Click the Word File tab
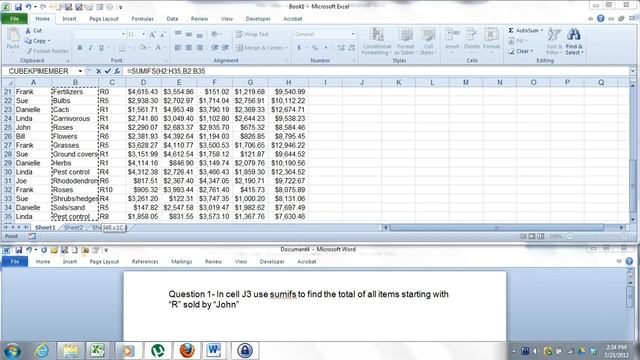This screenshot has width=640, height=360. tap(15, 262)
